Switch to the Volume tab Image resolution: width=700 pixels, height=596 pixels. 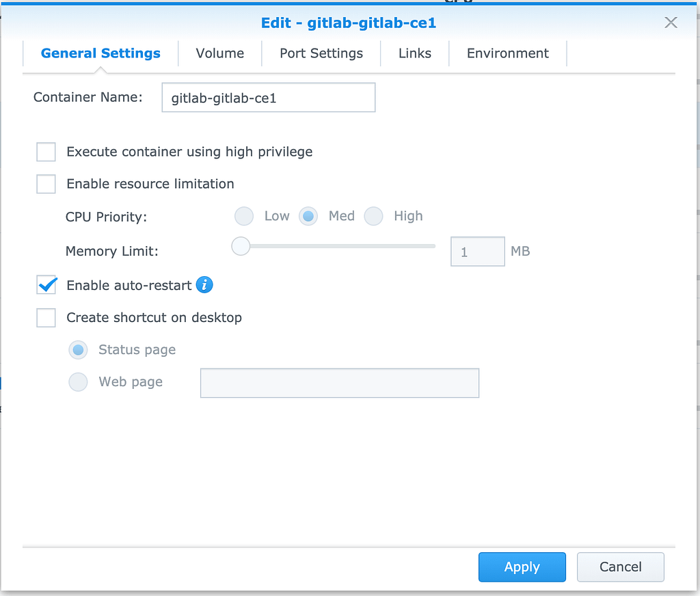point(219,53)
